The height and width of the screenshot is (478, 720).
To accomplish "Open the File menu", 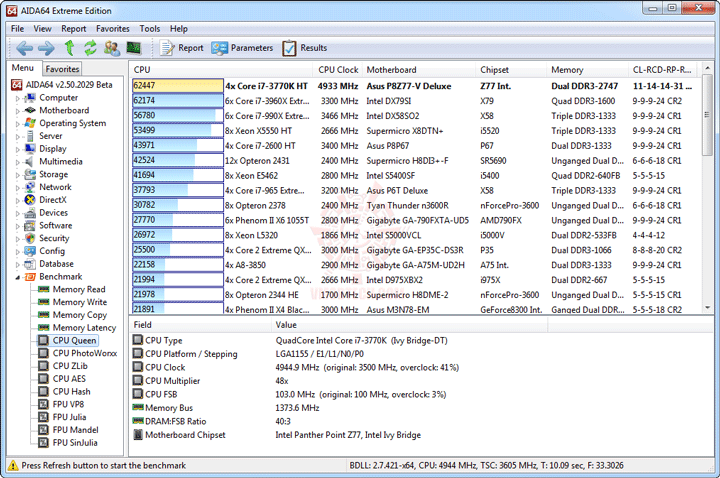I will (17, 28).
